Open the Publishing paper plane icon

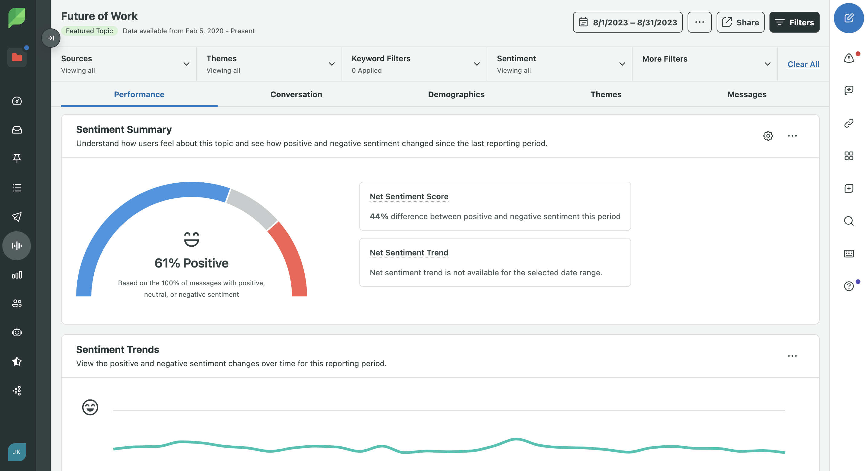[17, 216]
